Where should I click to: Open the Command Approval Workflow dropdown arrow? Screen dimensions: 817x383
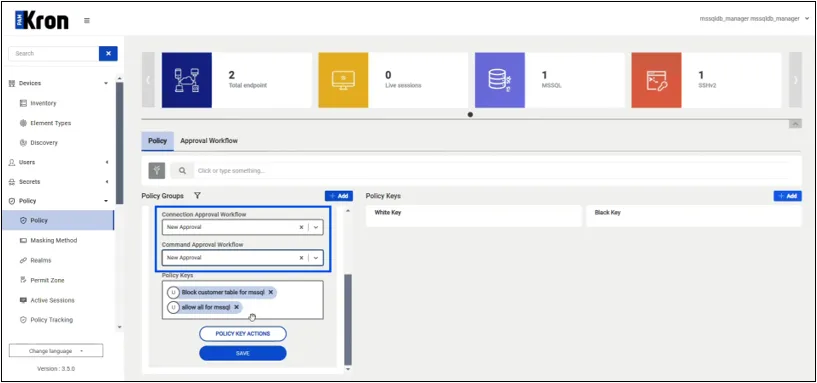316,257
